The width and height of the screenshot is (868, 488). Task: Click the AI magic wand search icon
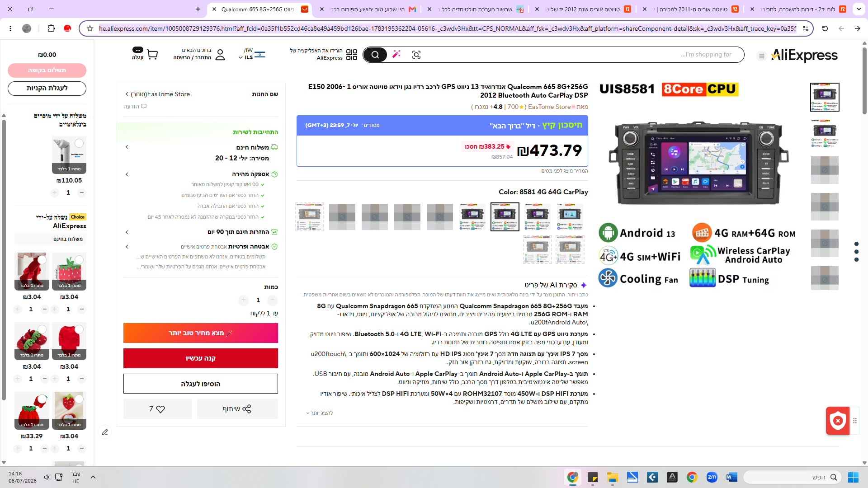click(396, 55)
